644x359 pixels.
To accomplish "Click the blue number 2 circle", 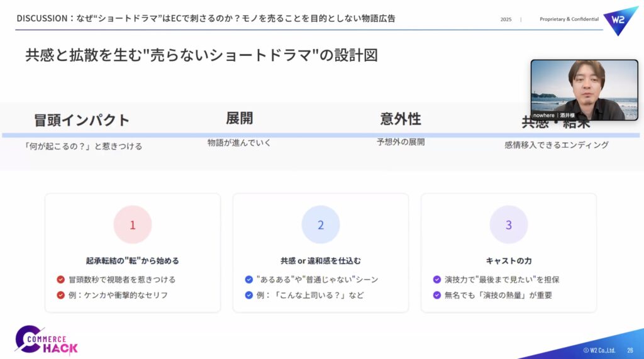I will pyautogui.click(x=321, y=224).
